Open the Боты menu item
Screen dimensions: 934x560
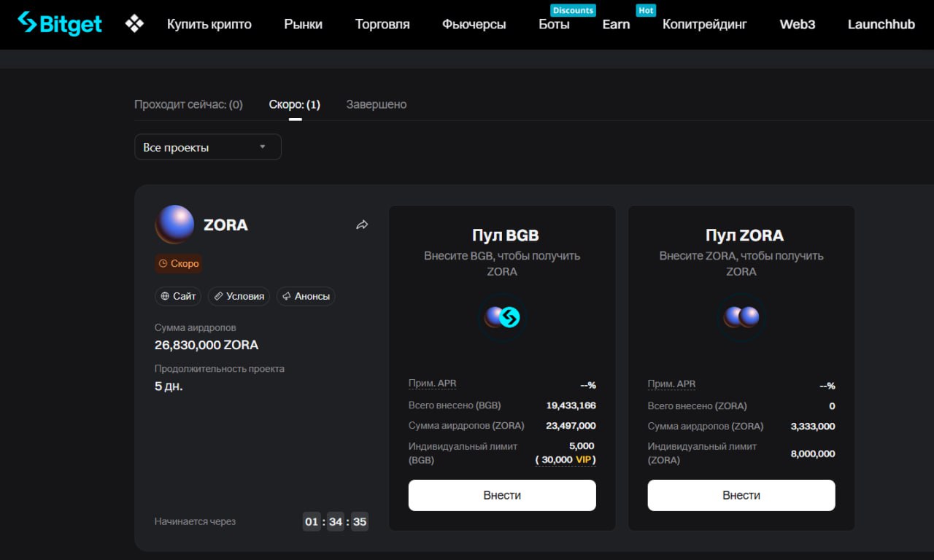[555, 24]
